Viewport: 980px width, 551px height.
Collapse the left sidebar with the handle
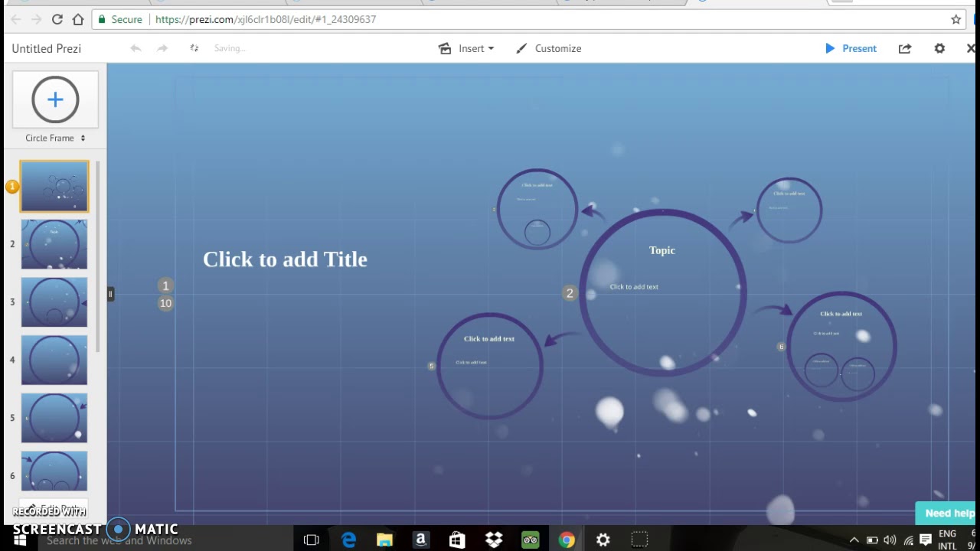tap(110, 294)
